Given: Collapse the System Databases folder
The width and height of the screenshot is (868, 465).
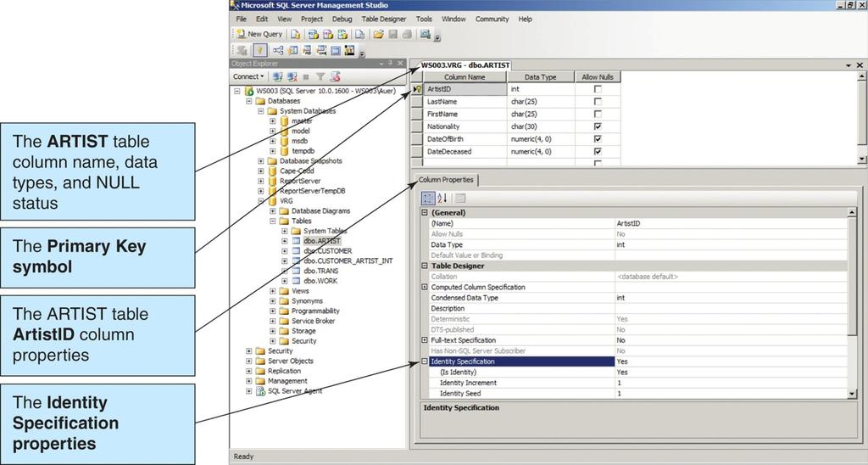Looking at the screenshot, I should (x=261, y=111).
